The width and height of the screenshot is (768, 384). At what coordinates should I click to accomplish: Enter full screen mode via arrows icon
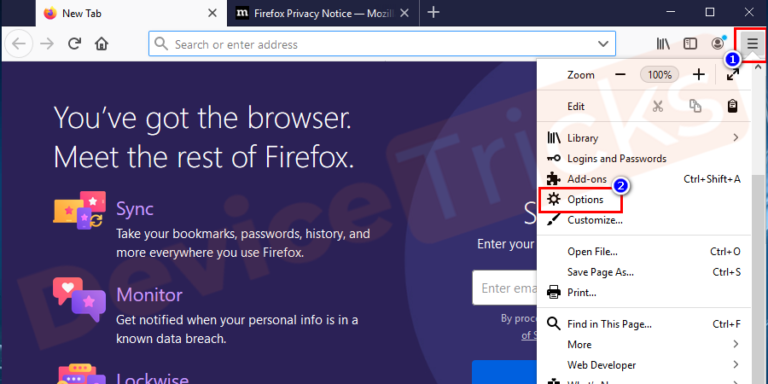click(733, 74)
